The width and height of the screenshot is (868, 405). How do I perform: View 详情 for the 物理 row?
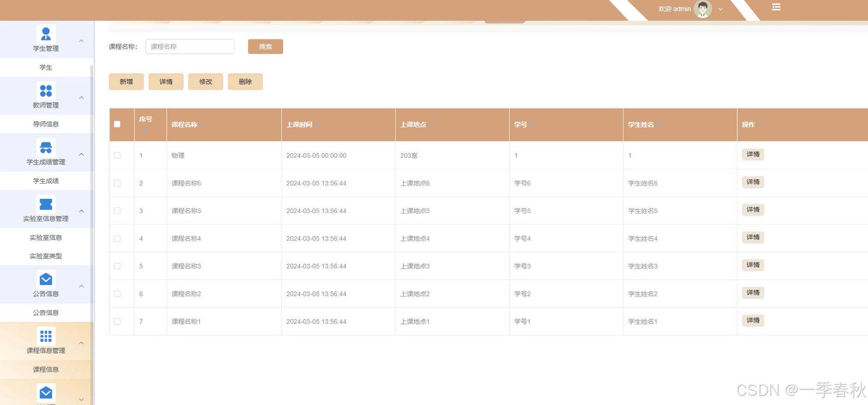(753, 154)
